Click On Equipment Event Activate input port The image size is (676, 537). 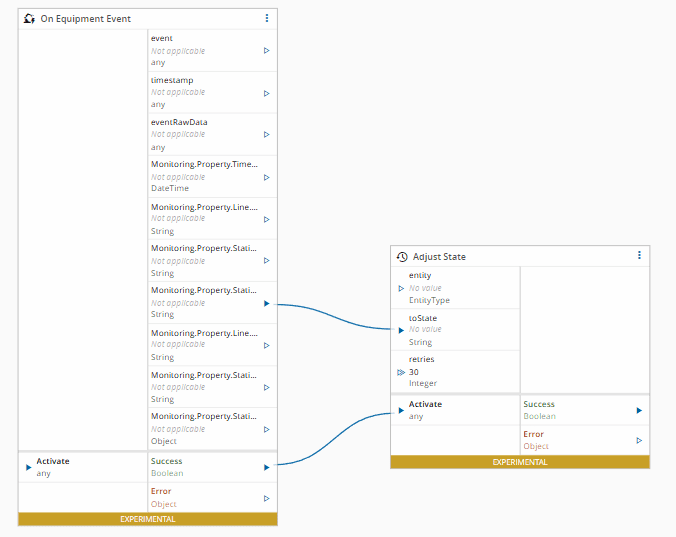coord(28,467)
